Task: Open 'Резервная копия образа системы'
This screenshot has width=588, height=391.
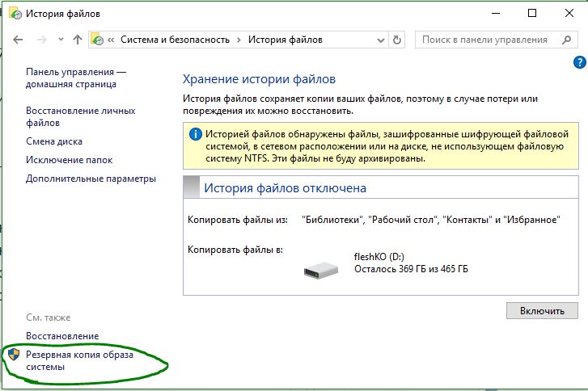Action: [79, 360]
